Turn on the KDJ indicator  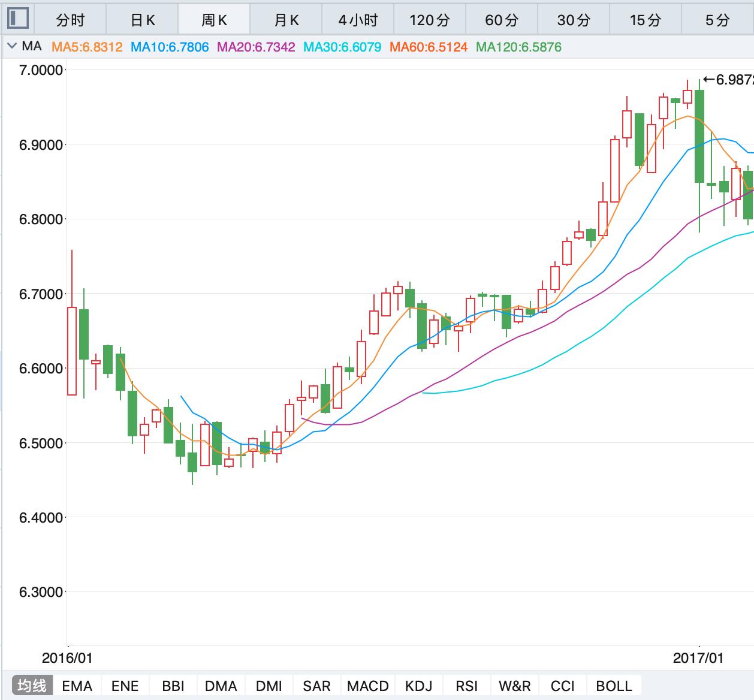point(418,686)
